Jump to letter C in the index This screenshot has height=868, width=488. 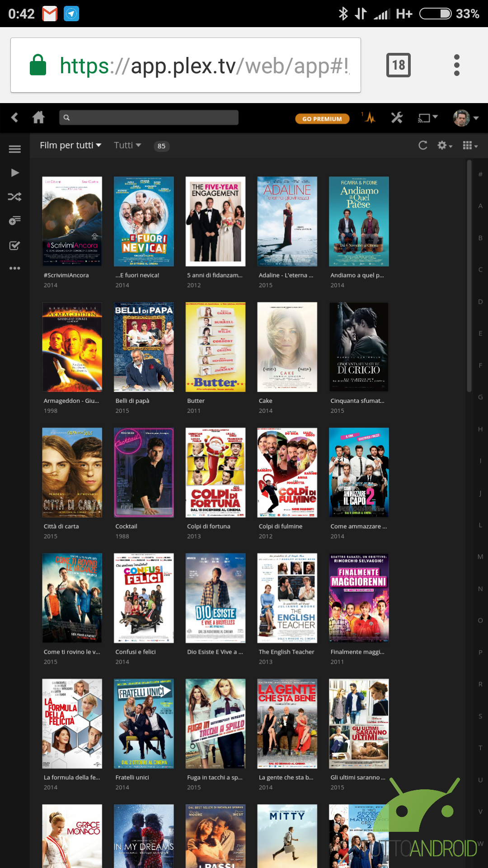(480, 270)
